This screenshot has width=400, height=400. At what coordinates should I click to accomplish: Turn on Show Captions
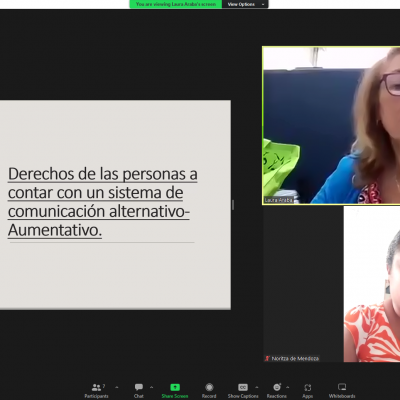click(x=243, y=391)
